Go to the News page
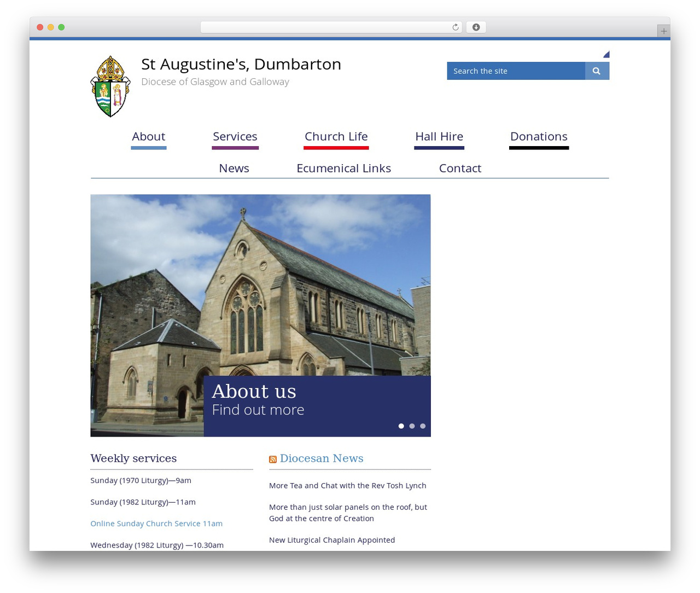 234,168
